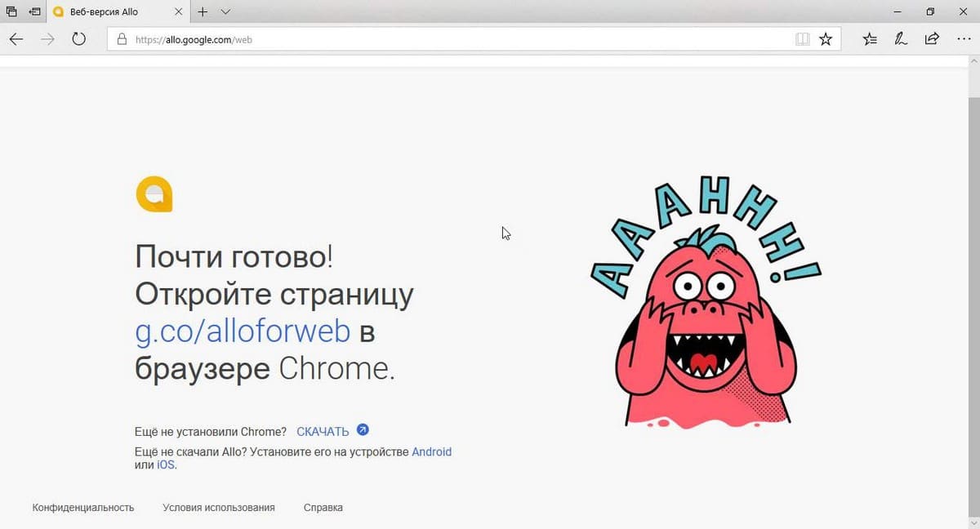
Task: Click the lock icon in address bar
Action: [x=122, y=38]
